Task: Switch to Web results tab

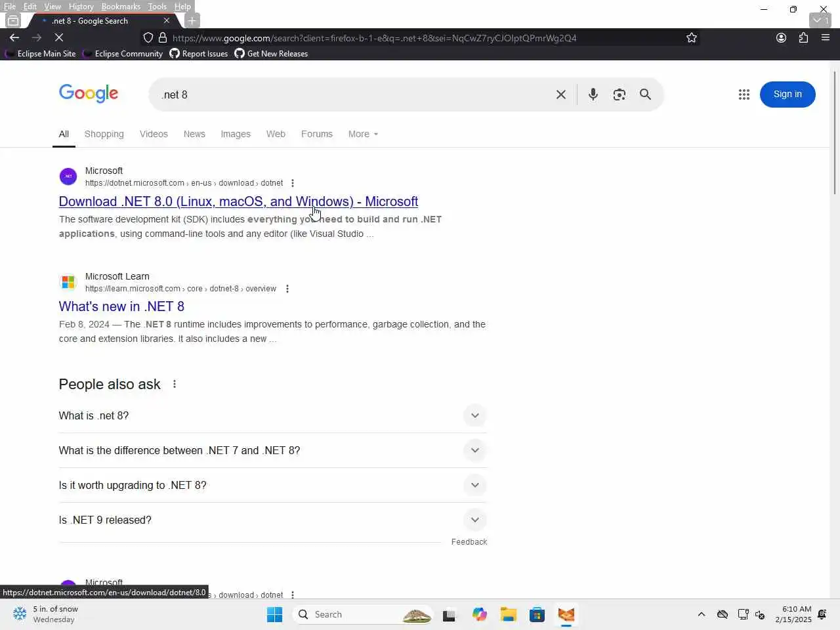Action: click(276, 134)
